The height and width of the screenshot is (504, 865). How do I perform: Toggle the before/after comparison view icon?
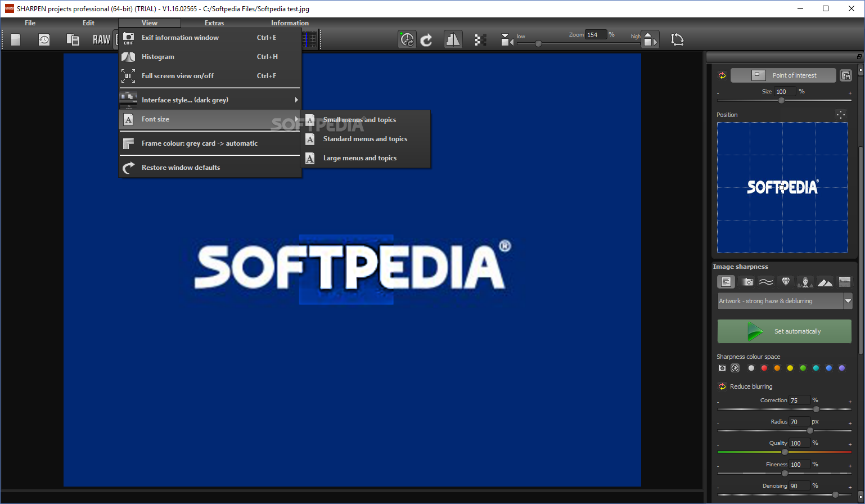point(453,39)
